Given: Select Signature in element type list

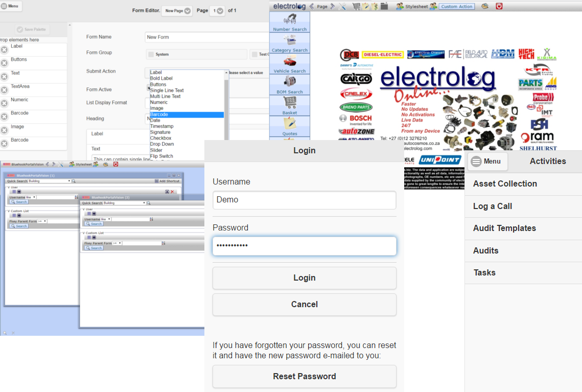Looking at the screenshot, I should pyautogui.click(x=160, y=132).
